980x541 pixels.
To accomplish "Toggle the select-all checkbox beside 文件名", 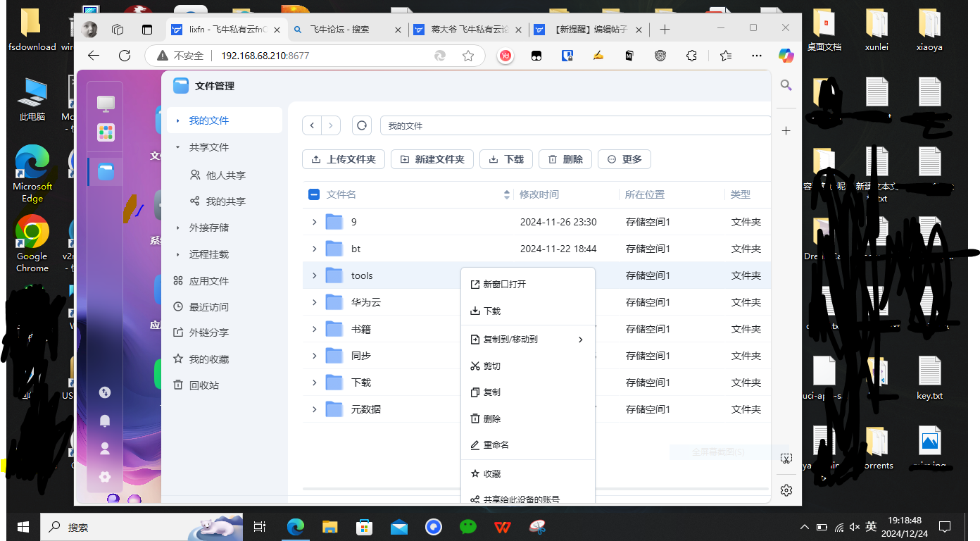I will click(x=315, y=194).
